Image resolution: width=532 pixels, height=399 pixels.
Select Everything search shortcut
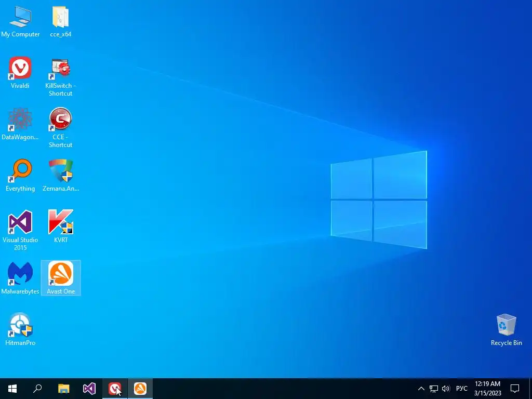(x=20, y=176)
